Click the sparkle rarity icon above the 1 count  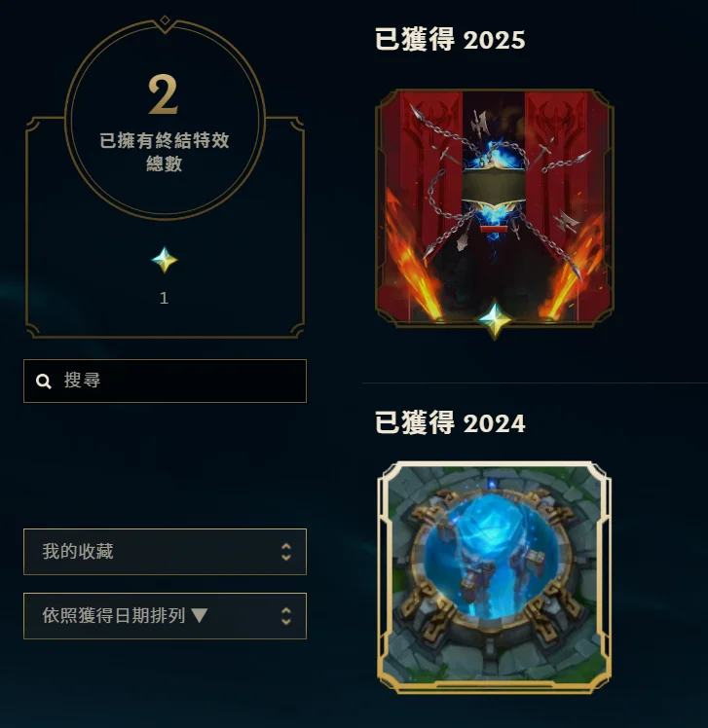(x=165, y=260)
